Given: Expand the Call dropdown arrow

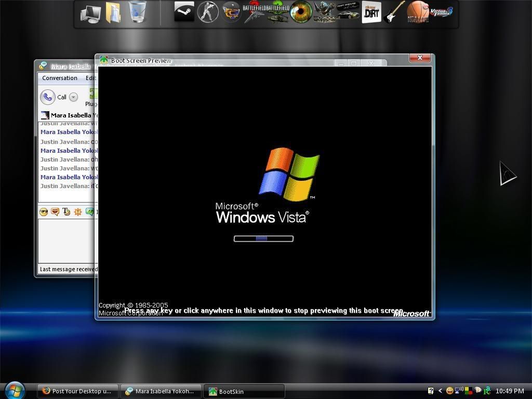Looking at the screenshot, I should (x=73, y=97).
